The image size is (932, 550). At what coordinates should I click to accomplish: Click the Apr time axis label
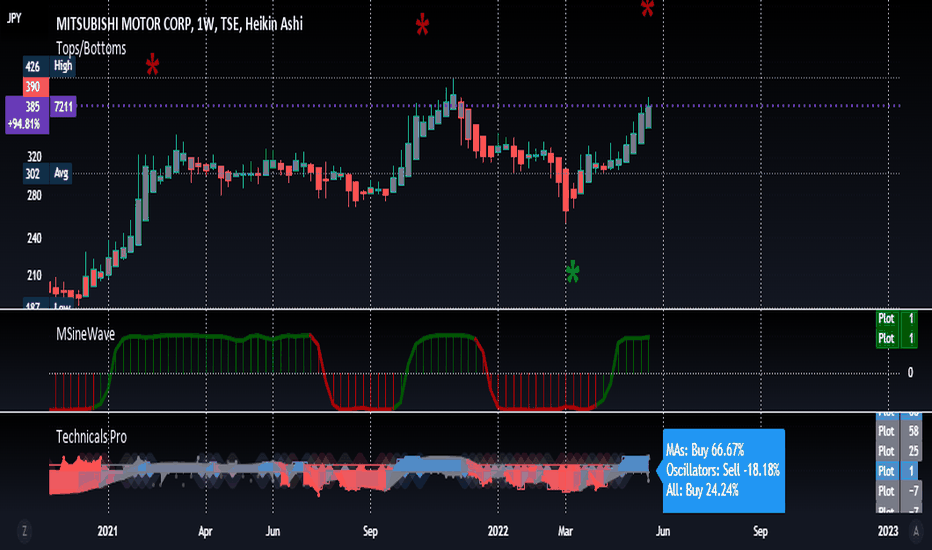click(x=205, y=531)
